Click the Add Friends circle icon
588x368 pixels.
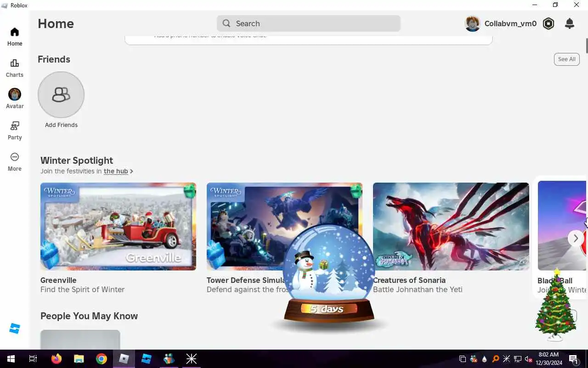coord(61,95)
